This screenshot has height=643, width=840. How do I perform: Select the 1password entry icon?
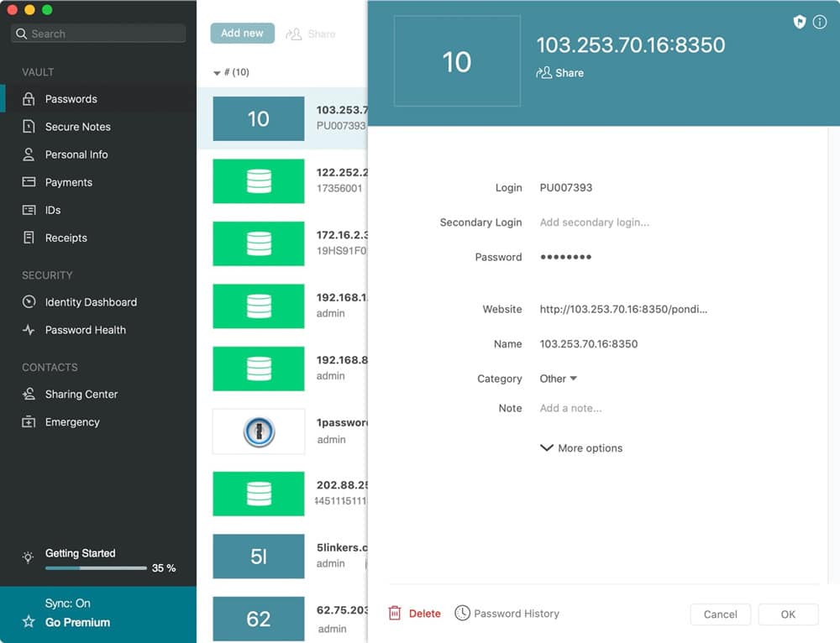click(259, 431)
